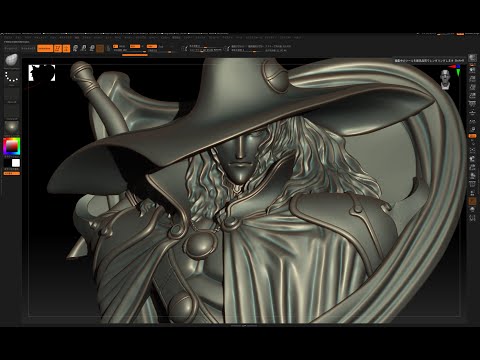Click the AAHalf view icon

tap(472, 96)
